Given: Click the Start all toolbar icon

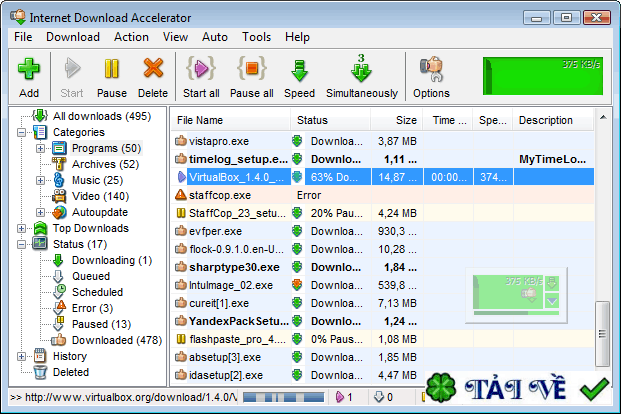Looking at the screenshot, I should 201,77.
